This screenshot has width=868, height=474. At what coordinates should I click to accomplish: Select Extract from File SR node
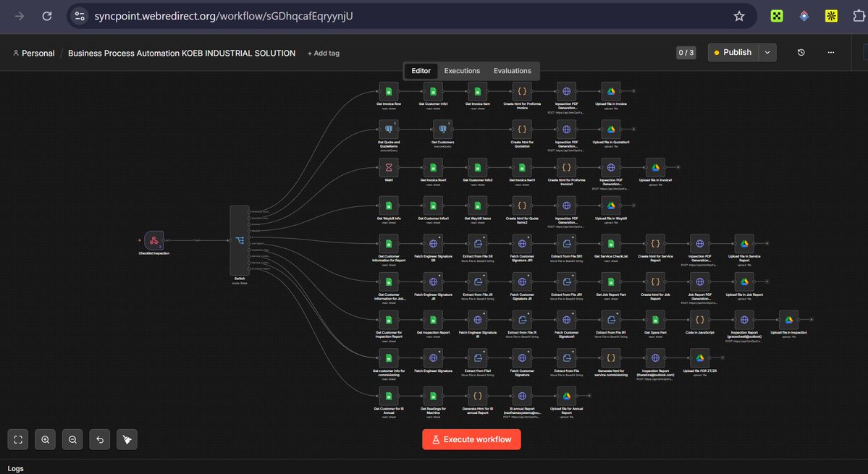pyautogui.click(x=477, y=244)
